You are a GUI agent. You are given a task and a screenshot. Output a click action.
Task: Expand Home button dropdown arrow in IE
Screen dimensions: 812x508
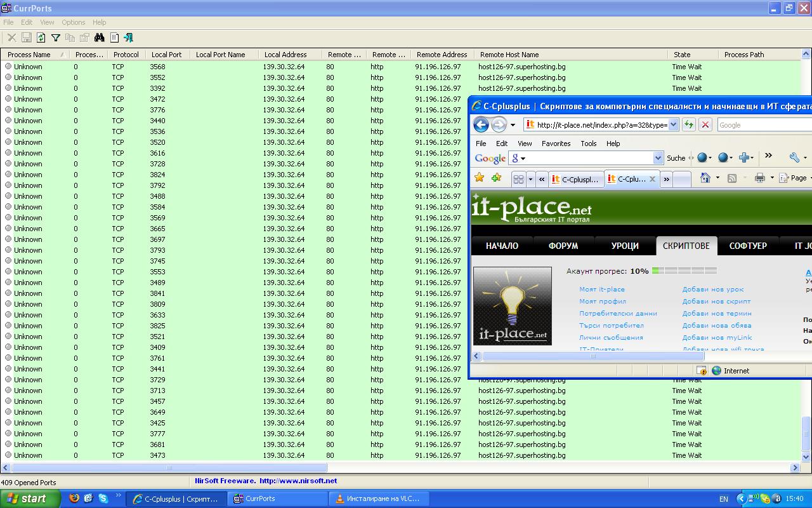click(717, 178)
